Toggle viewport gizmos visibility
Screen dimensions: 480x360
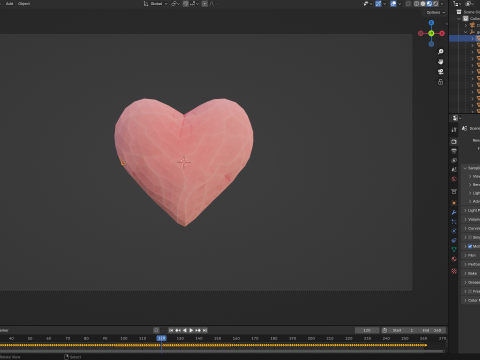(378, 4)
